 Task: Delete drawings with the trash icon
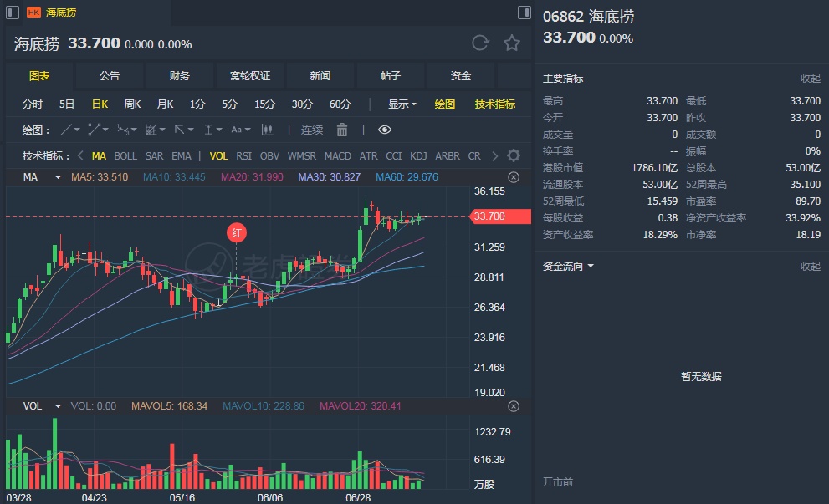tap(342, 130)
